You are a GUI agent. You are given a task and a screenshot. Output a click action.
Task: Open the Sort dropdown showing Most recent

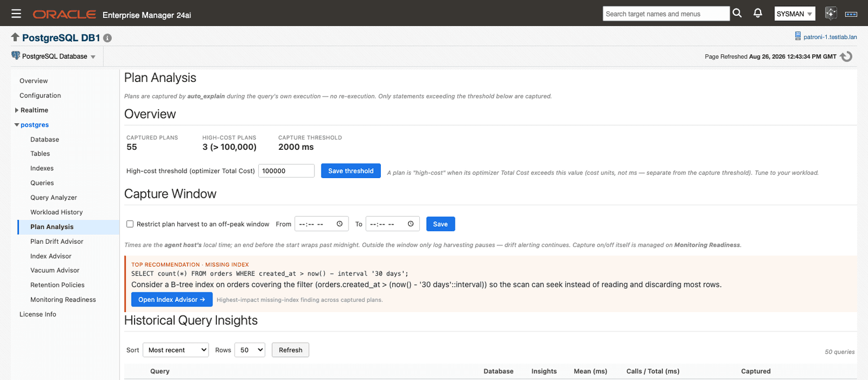coord(176,350)
